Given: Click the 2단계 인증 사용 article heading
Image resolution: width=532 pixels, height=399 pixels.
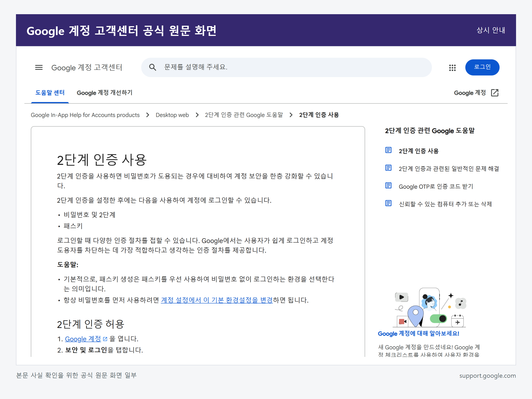Looking at the screenshot, I should tap(102, 160).
